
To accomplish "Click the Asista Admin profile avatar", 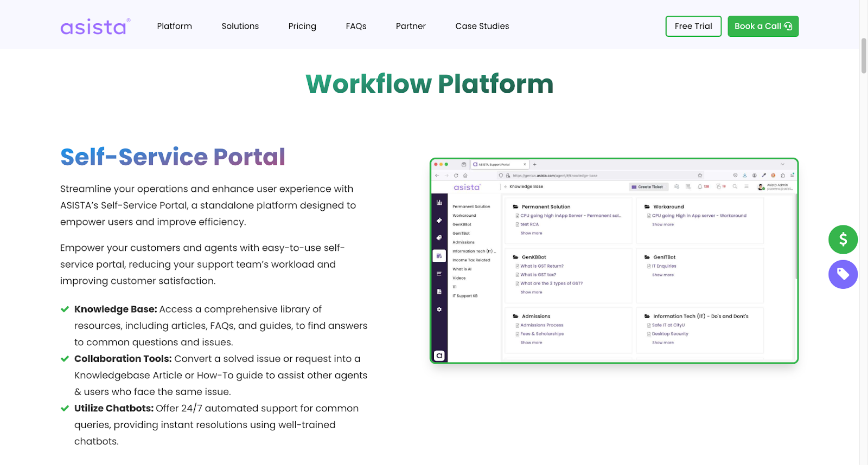I will coord(761,187).
